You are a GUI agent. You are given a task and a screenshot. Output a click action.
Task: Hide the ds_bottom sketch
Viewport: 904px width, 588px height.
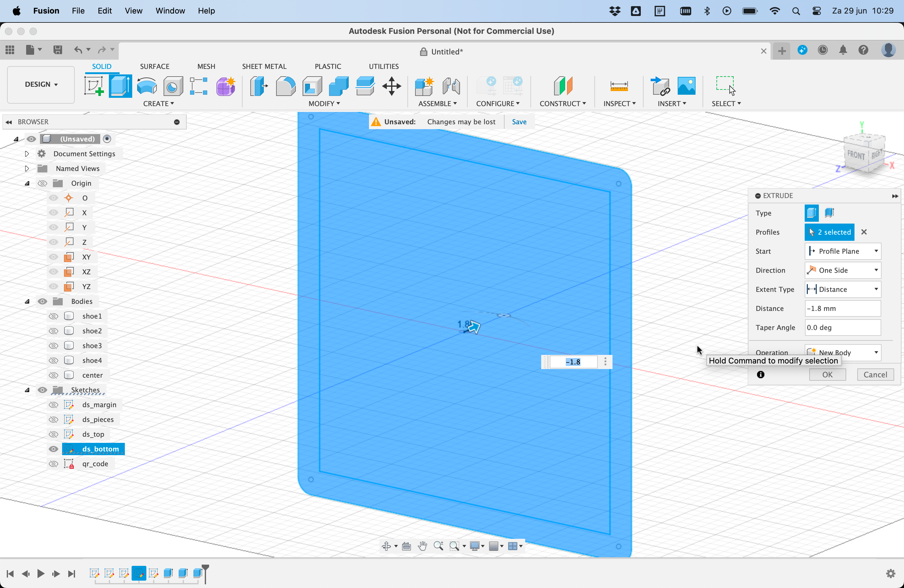coord(54,449)
